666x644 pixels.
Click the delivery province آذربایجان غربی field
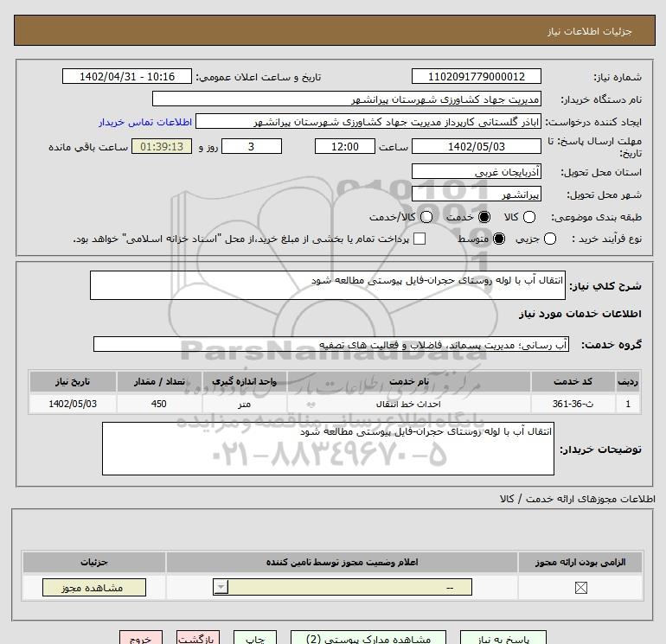click(476, 171)
